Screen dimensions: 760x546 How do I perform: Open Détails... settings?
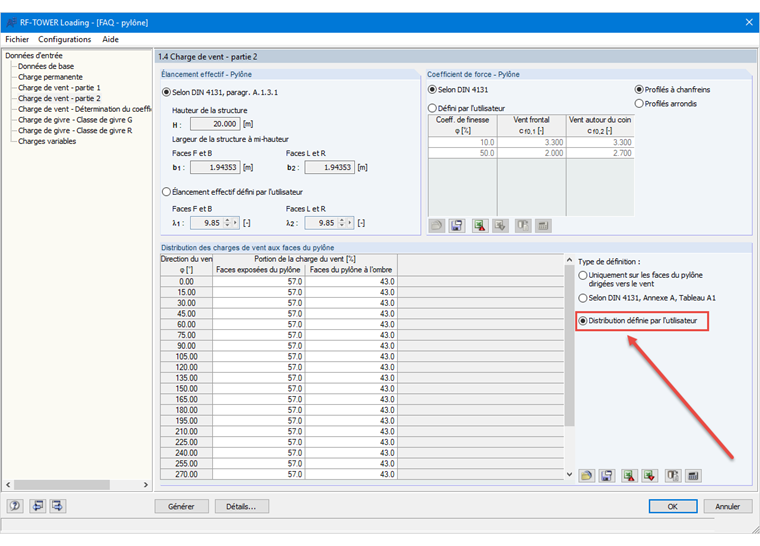point(241,506)
